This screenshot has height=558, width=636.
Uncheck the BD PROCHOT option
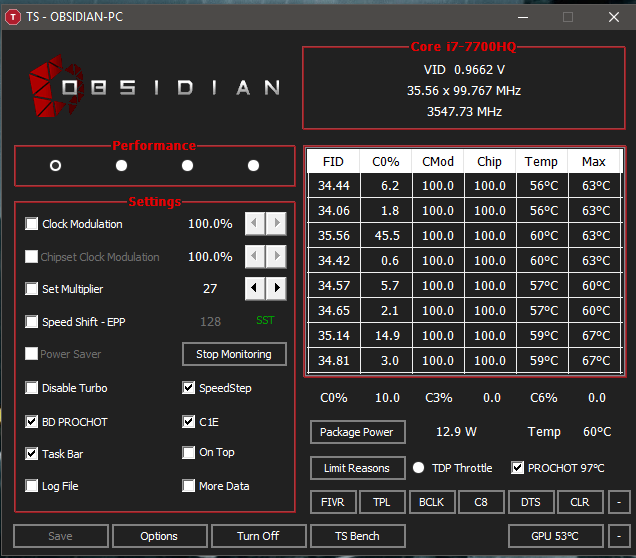click(x=33, y=422)
